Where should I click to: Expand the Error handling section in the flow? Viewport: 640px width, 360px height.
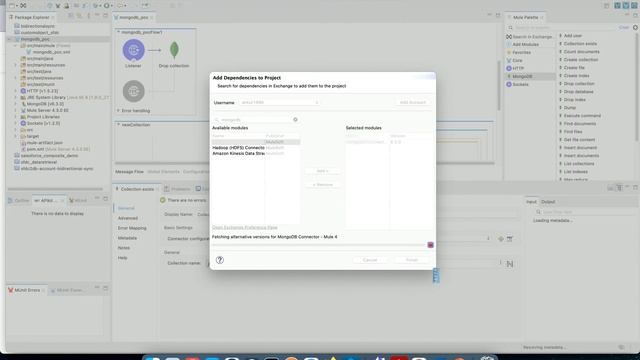click(118, 111)
